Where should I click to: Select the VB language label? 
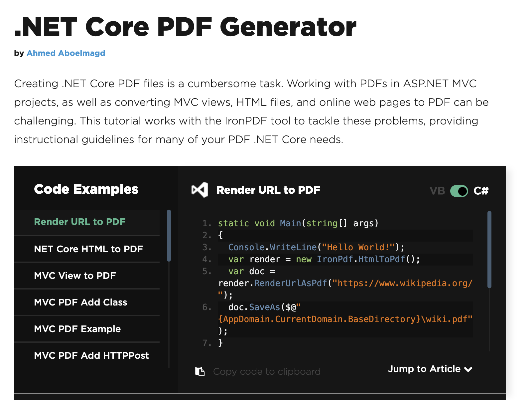437,191
